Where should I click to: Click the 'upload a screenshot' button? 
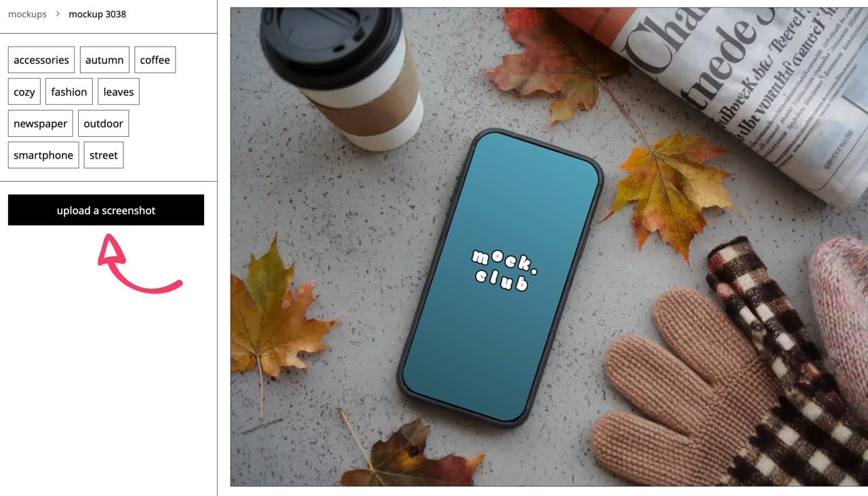click(106, 210)
